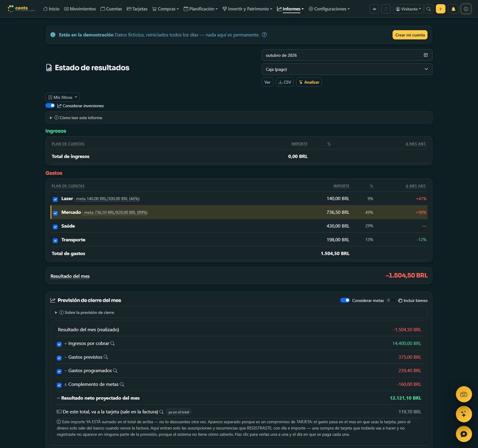Open the floating AI sparkle assistant button

(464, 414)
